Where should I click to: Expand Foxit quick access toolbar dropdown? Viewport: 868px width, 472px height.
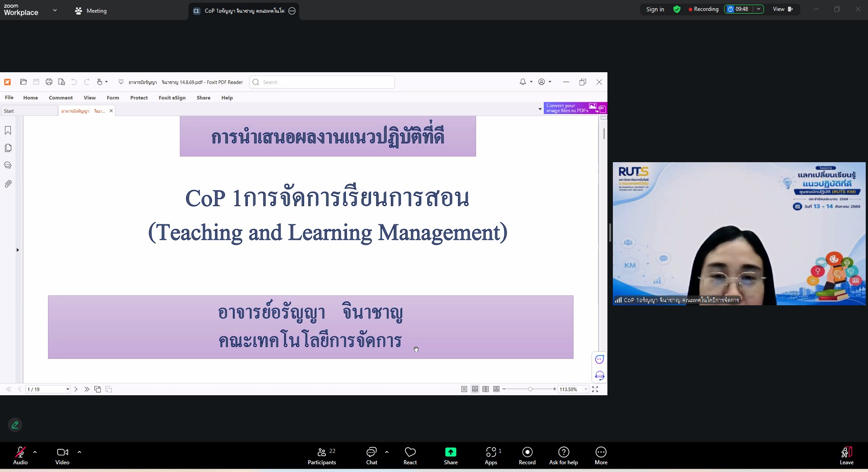click(121, 82)
